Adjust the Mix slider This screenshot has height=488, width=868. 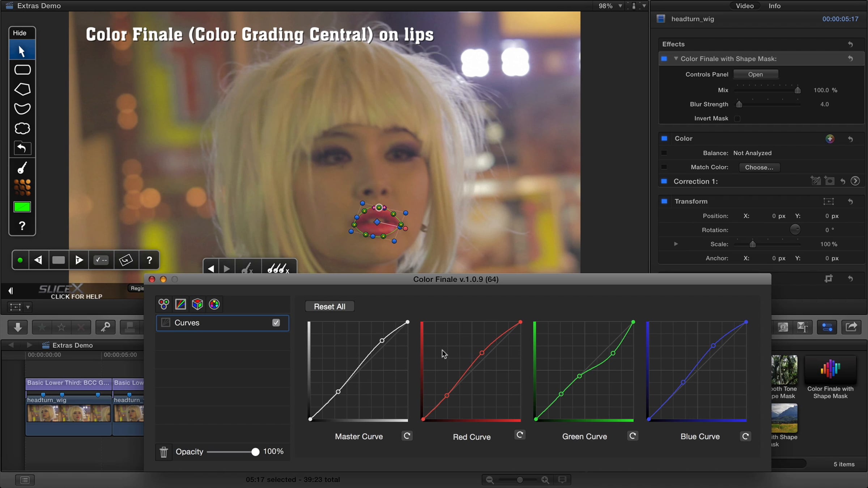[x=797, y=90]
